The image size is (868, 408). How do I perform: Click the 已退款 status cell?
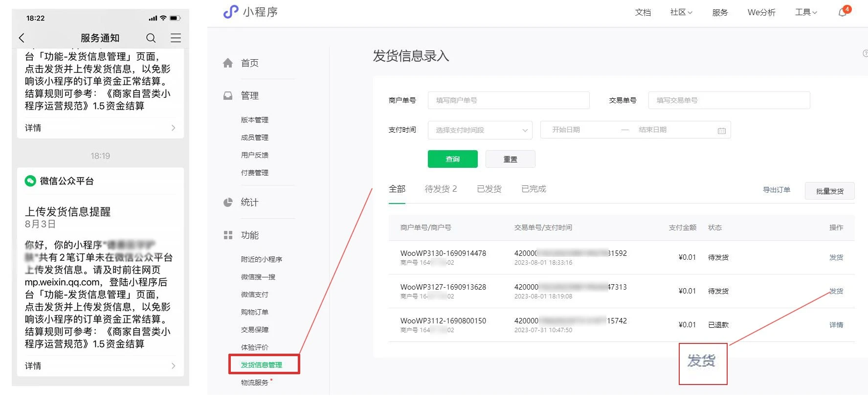[718, 325]
